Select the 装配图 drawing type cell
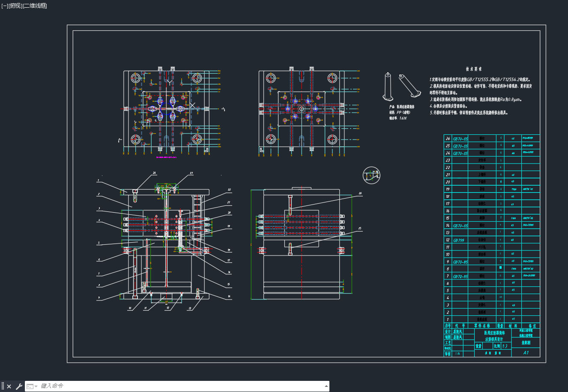The width and height of the screenshot is (568, 392). click(526, 343)
